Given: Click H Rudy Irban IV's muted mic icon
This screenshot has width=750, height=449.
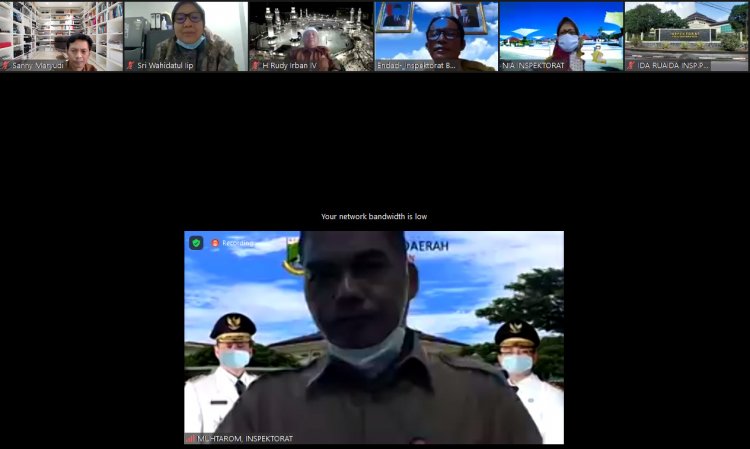Looking at the screenshot, I should [x=255, y=66].
